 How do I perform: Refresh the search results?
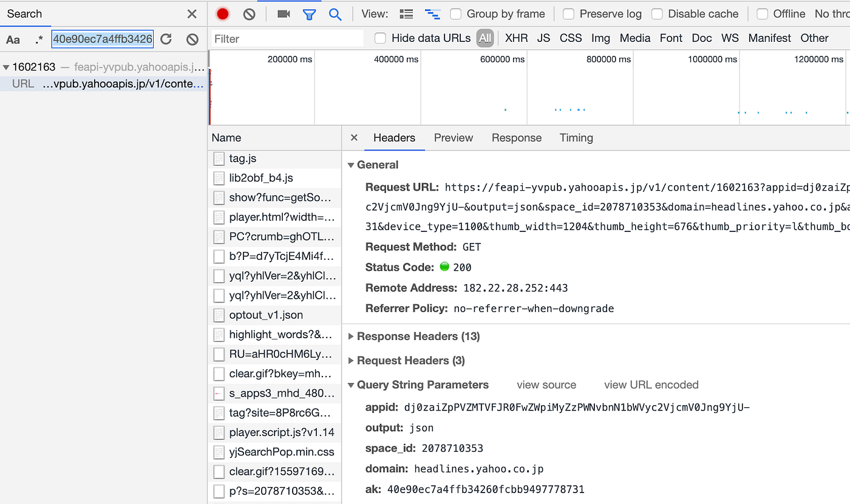coord(165,39)
